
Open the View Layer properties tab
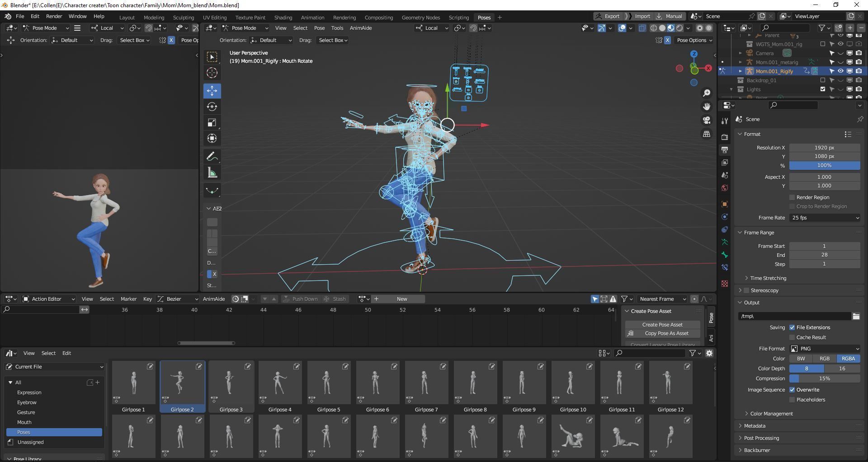725,162
